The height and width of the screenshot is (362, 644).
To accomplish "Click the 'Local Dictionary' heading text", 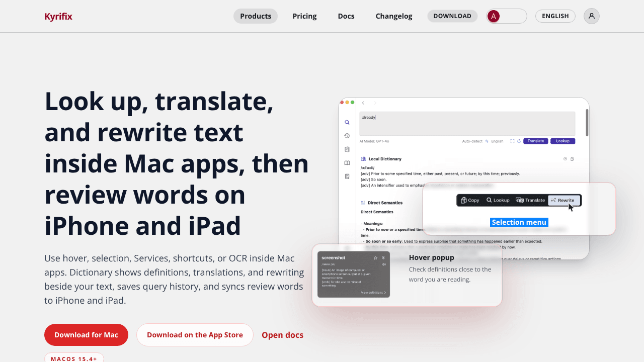I will (385, 159).
